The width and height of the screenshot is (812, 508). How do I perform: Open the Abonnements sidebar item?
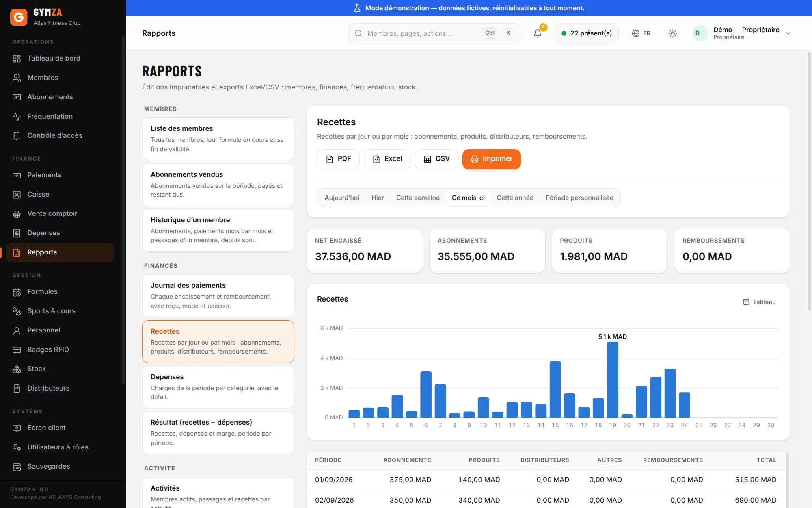60,97
